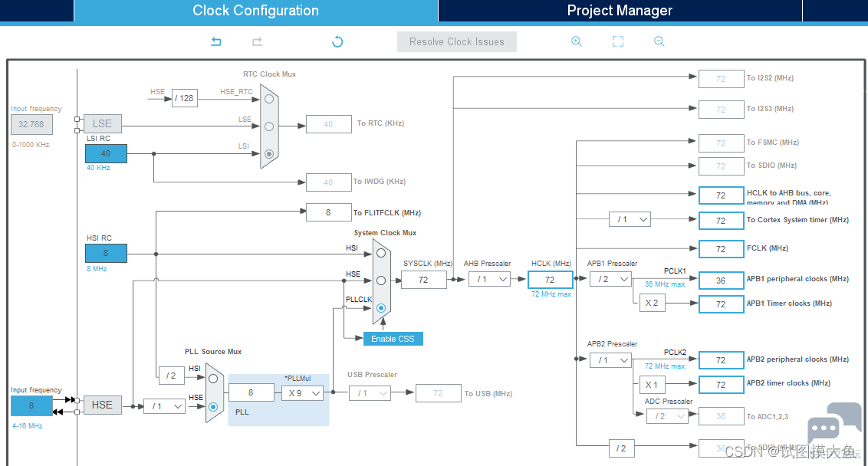
Task: Click the APB1 X 2 multiplier box
Action: [x=652, y=303]
